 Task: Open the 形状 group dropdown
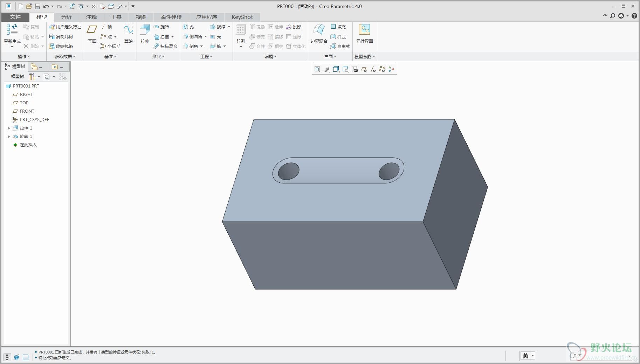coord(158,56)
